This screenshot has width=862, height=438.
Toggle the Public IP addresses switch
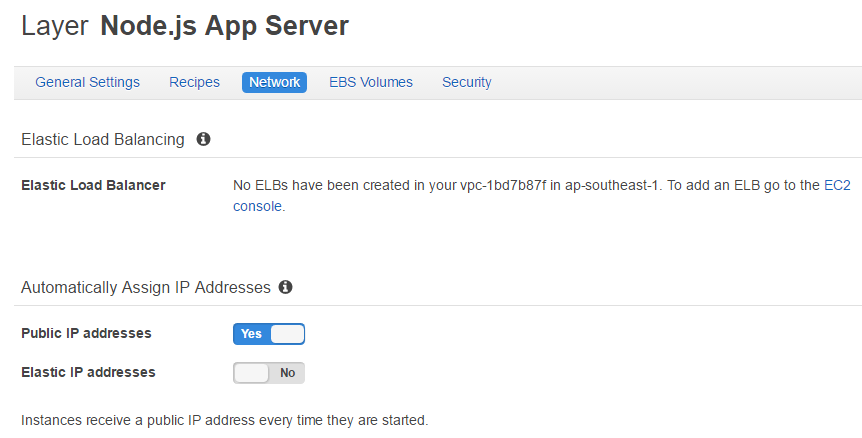point(269,334)
